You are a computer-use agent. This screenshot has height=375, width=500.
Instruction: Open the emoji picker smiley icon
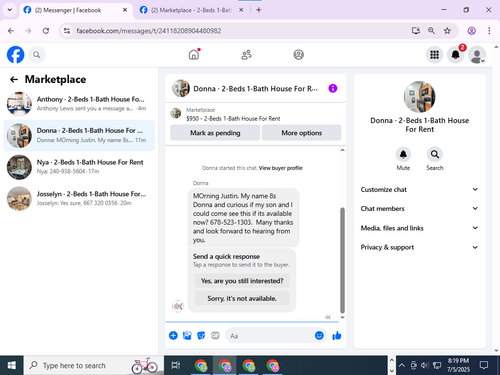point(319,335)
